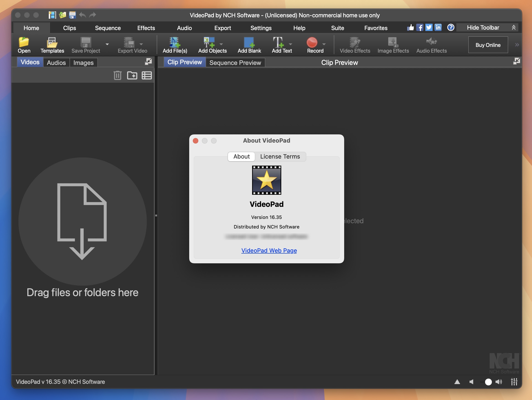Expand the Save Project dropdown arrow

click(107, 44)
